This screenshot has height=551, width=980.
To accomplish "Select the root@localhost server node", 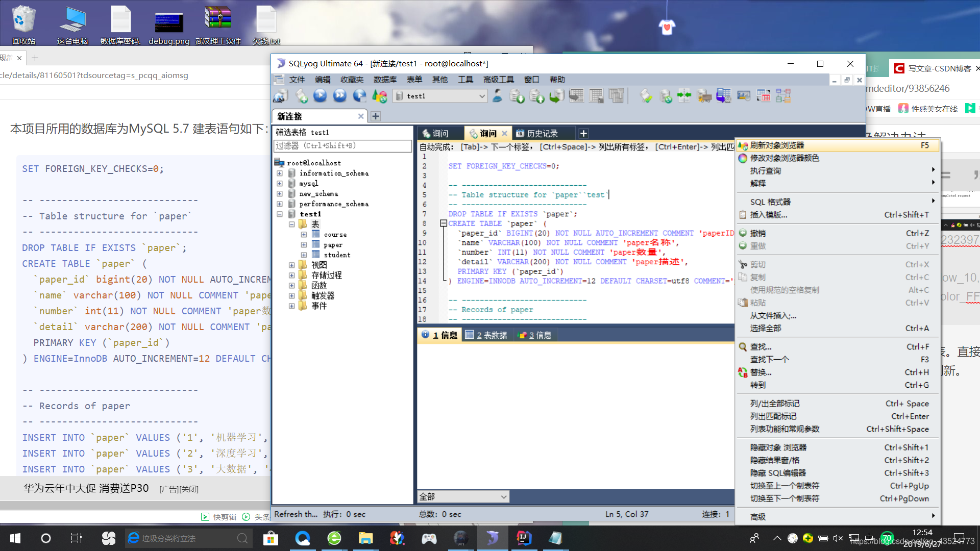I will tap(314, 163).
